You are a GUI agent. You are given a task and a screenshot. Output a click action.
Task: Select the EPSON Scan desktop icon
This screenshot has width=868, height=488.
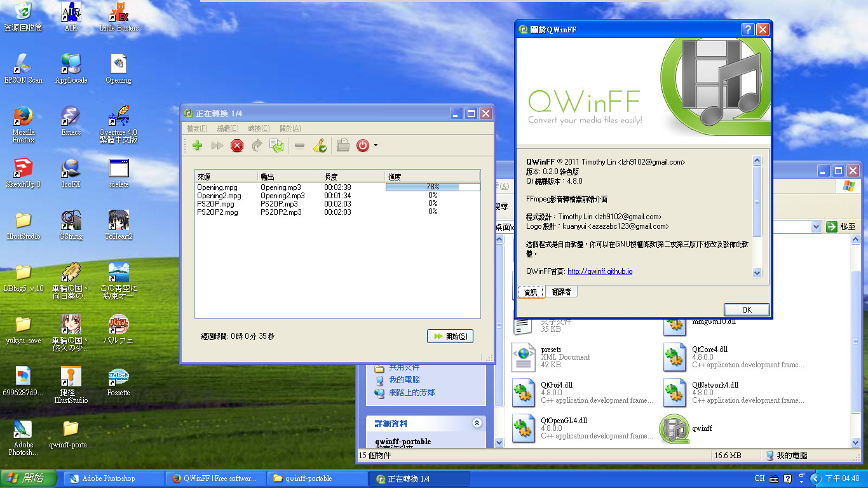pos(24,69)
